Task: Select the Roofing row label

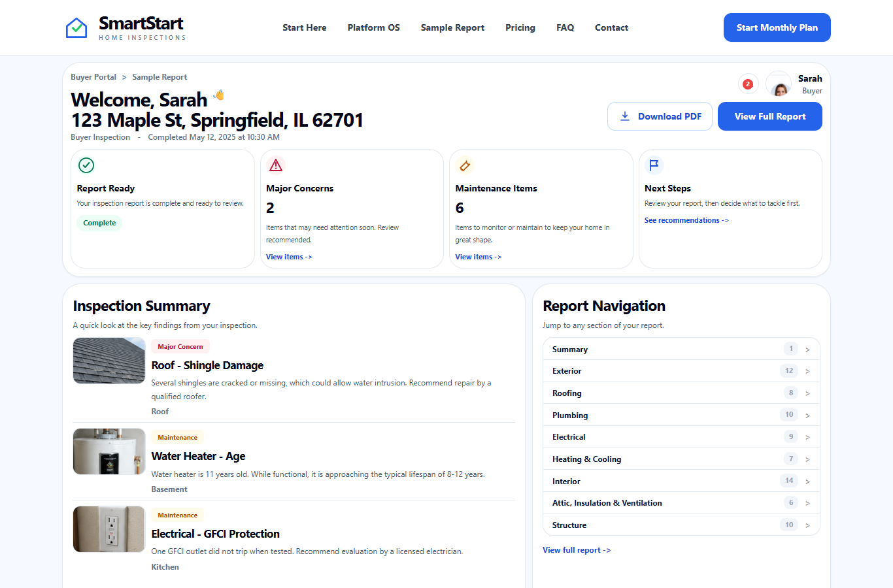Action: pyautogui.click(x=567, y=393)
